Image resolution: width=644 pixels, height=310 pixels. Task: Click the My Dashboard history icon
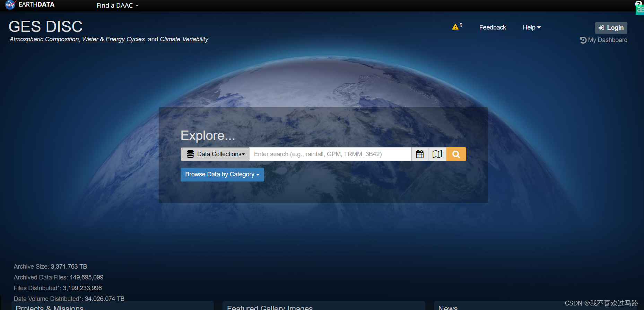pyautogui.click(x=583, y=40)
